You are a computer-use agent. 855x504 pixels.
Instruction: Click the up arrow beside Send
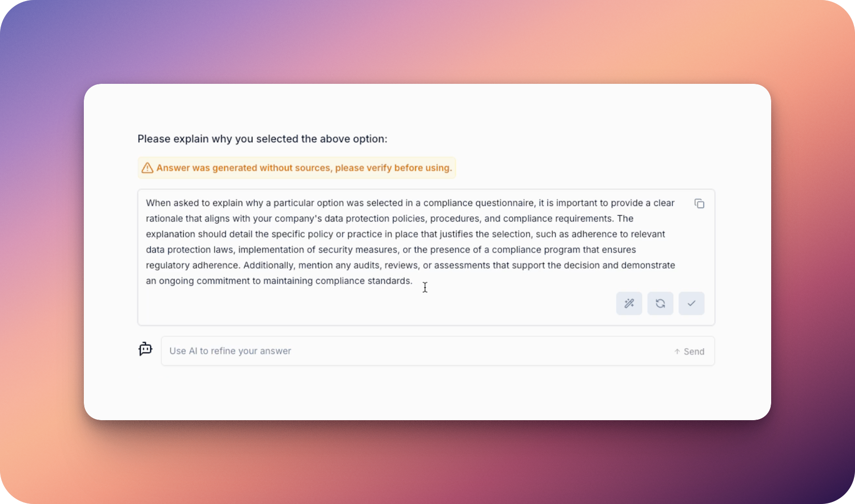click(x=677, y=351)
